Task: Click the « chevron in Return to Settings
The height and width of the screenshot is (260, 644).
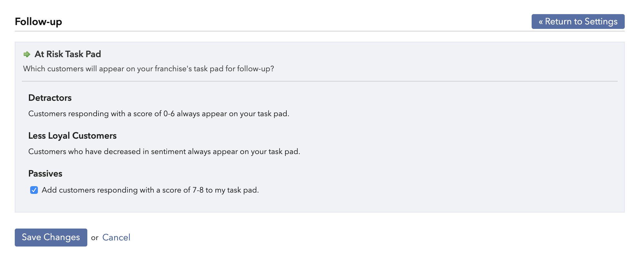Action: pyautogui.click(x=541, y=22)
